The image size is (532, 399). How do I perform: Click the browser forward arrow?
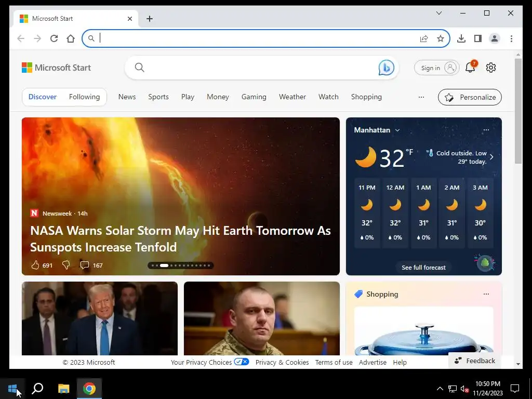37,38
